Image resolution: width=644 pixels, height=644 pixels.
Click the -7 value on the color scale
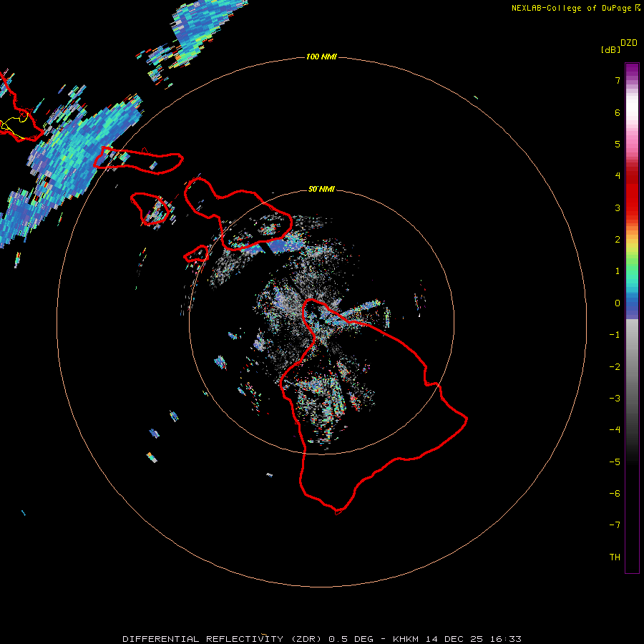pyautogui.click(x=615, y=525)
